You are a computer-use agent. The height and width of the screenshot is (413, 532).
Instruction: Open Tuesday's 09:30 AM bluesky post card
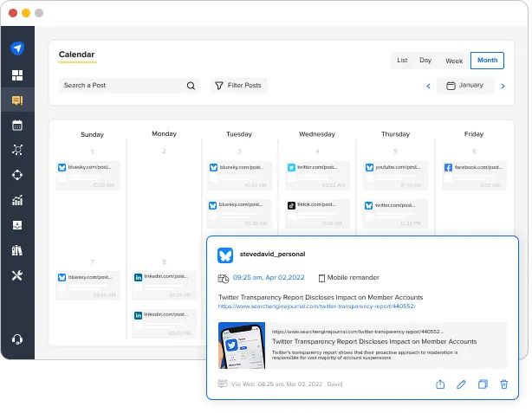239,214
